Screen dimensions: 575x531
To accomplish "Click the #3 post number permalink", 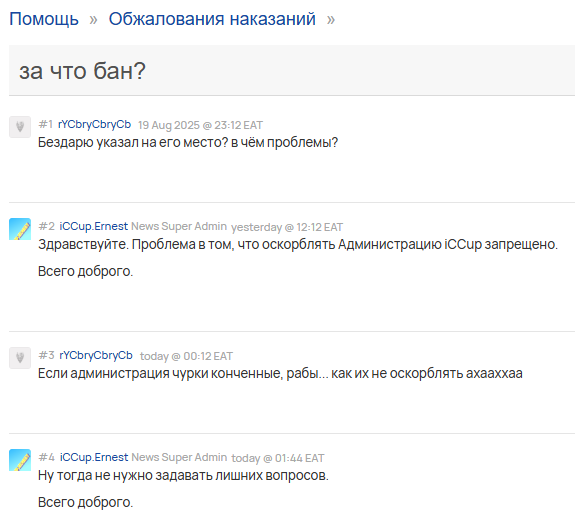I will click(47, 355).
